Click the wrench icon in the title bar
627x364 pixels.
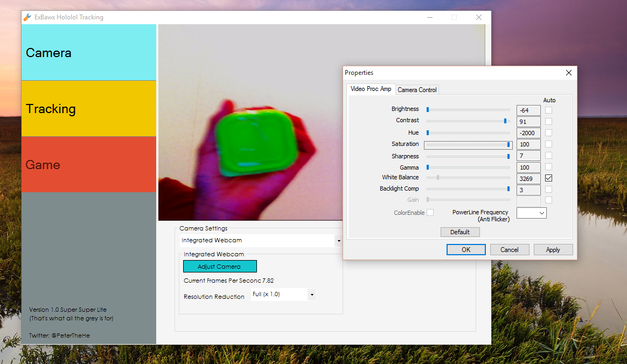[27, 17]
